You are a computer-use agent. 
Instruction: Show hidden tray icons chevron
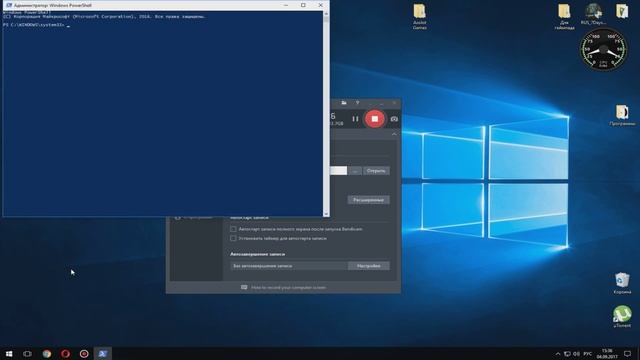(558, 353)
